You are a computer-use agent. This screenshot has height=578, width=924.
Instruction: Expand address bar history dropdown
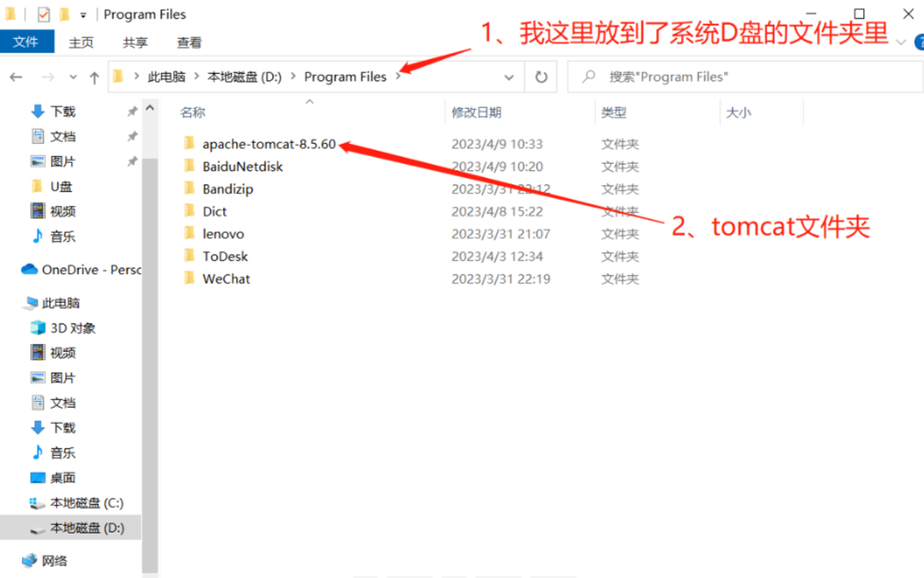click(x=509, y=77)
